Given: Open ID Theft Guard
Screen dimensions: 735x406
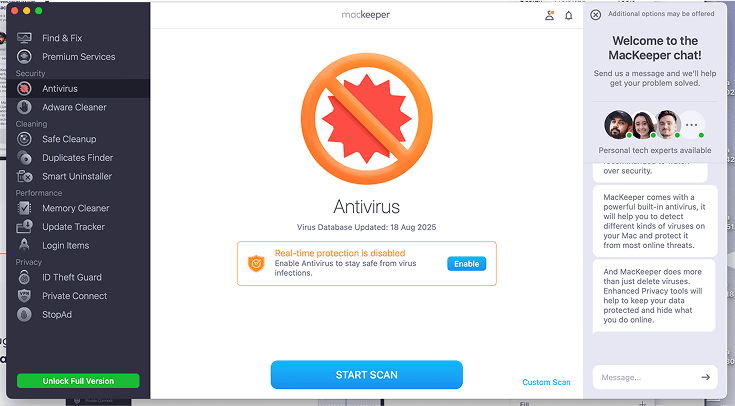Looking at the screenshot, I should [x=72, y=278].
